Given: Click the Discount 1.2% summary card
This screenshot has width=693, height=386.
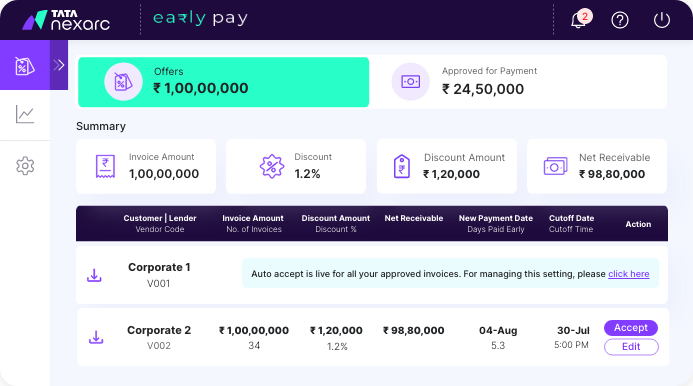Looking at the screenshot, I should pos(296,166).
